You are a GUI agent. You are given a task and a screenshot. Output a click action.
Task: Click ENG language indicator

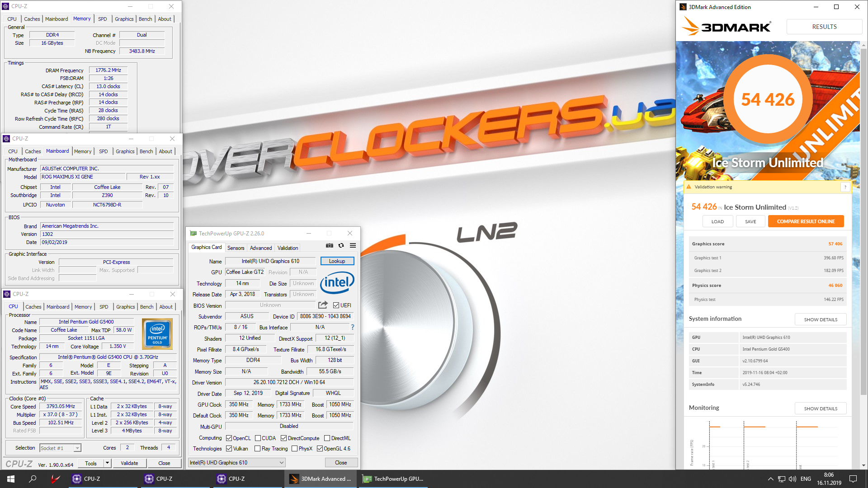(x=806, y=479)
